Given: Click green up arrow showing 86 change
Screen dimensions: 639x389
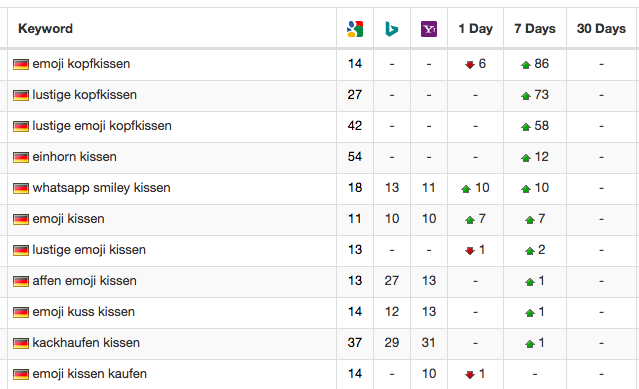Looking at the screenshot, I should point(526,64).
